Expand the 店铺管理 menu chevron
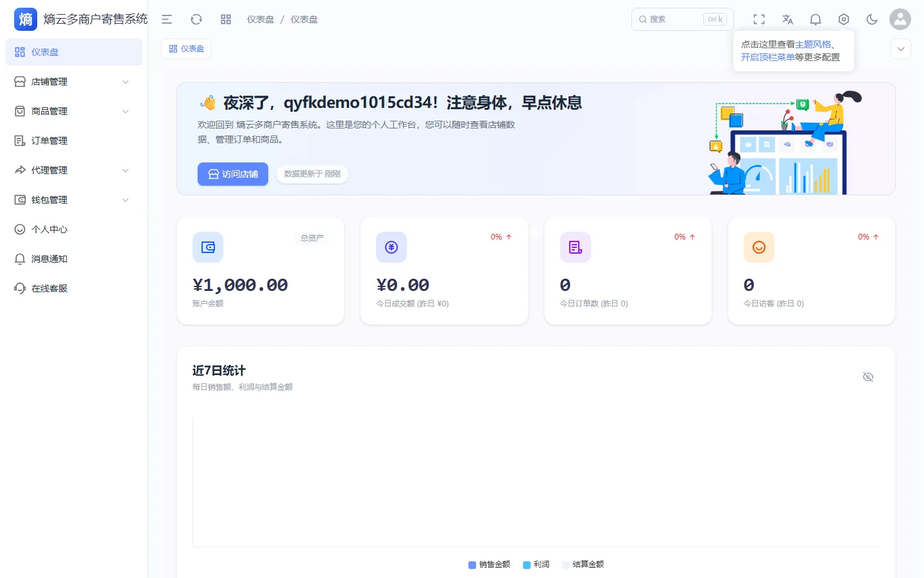The height and width of the screenshot is (578, 924). 126,82
